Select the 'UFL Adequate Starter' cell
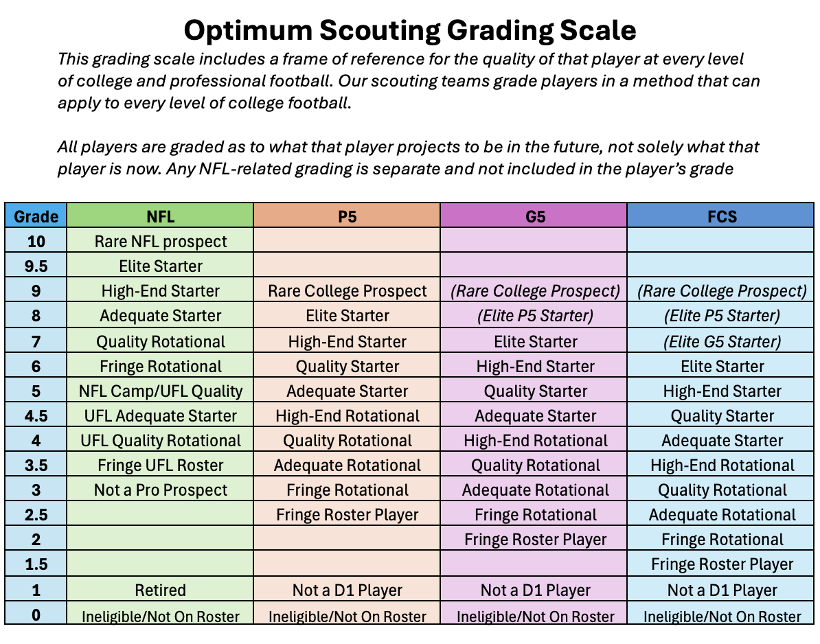Viewport: 820px width, 644px height. coord(161,416)
